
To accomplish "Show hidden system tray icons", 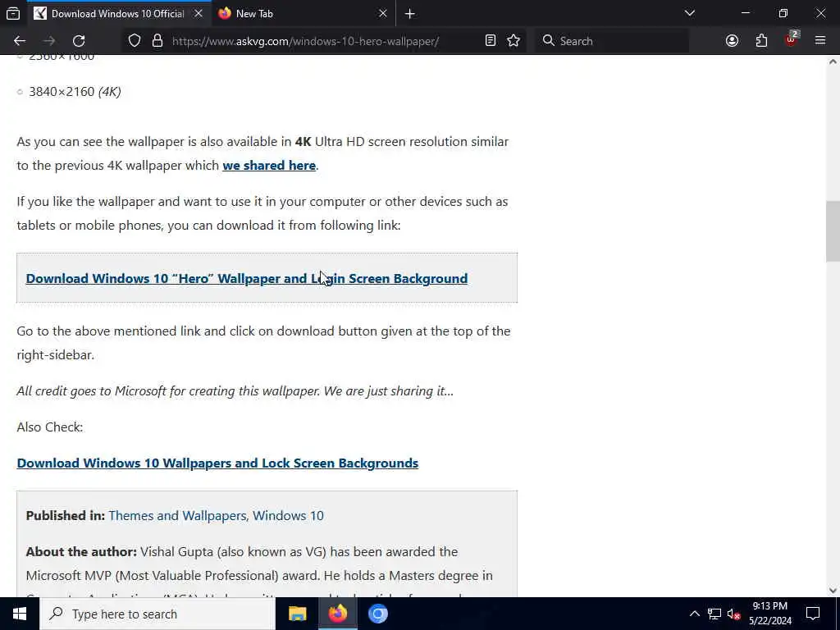I will [x=694, y=614].
